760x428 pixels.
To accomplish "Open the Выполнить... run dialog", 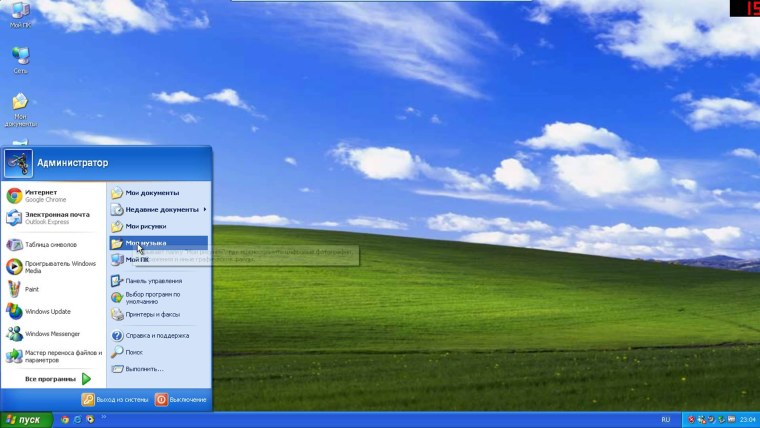I will 159,369.
